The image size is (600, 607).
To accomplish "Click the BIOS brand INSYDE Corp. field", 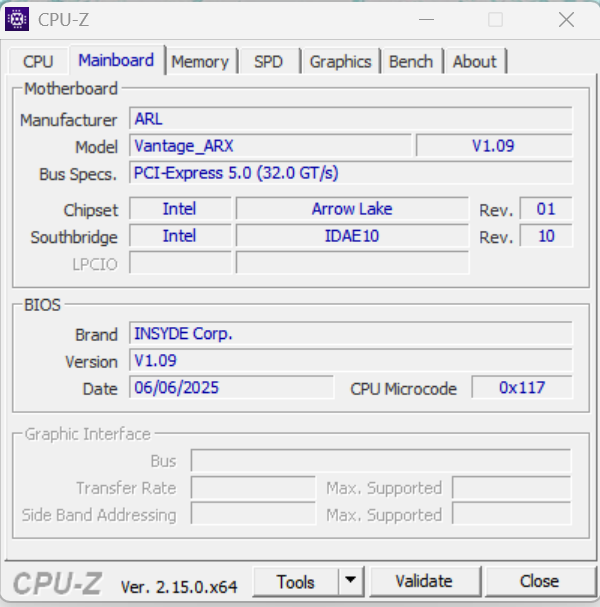I will click(350, 333).
